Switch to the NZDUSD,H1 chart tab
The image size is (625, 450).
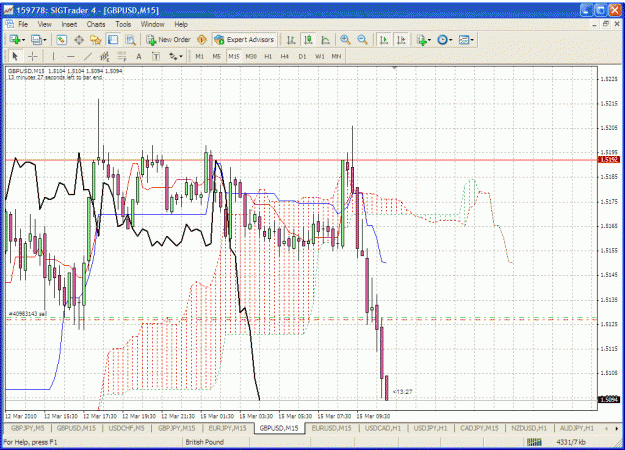coord(529,428)
